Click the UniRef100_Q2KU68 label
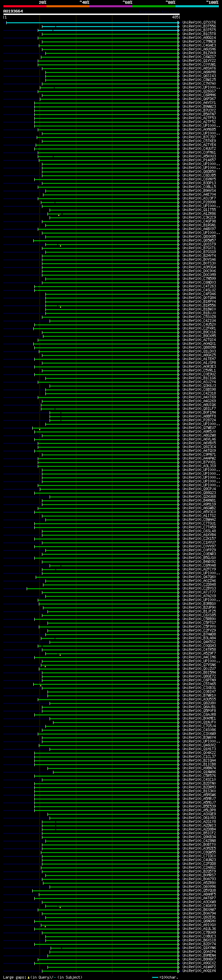This screenshot has height=980, width=222. 199,497
